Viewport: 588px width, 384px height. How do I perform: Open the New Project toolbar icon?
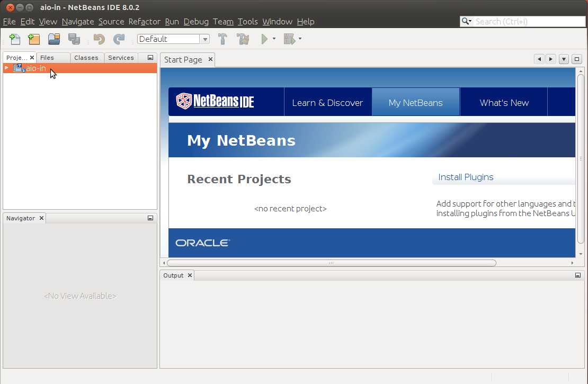pos(34,39)
